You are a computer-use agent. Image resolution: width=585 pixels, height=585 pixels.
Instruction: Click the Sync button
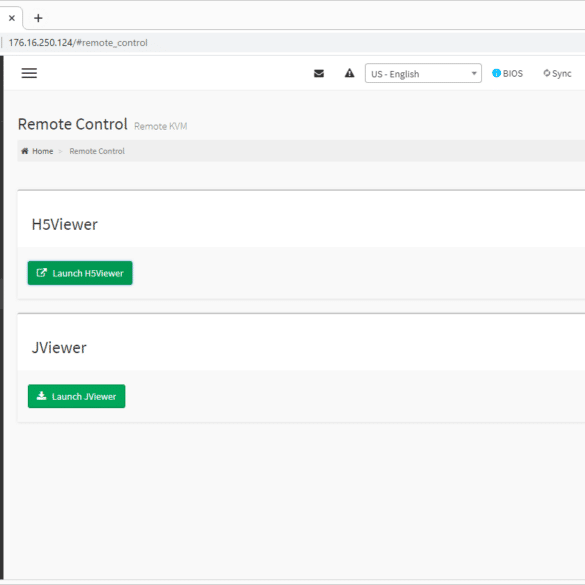(x=557, y=73)
